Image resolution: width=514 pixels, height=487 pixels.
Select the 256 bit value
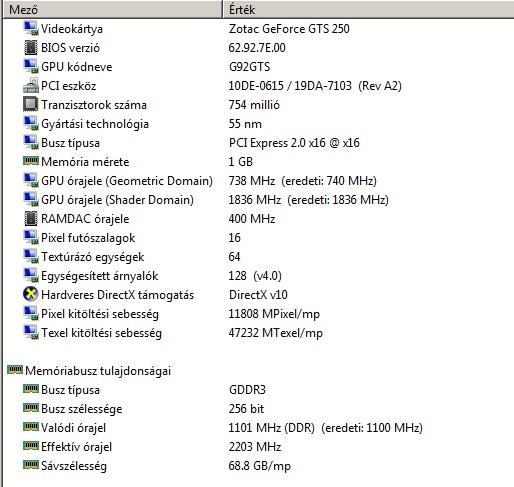tap(246, 409)
